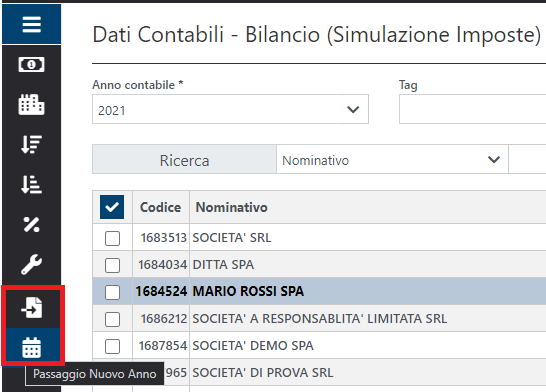The width and height of the screenshot is (546, 392).
Task: Click the Passaggio Nuovo Anno calendar icon
Action: [31, 347]
